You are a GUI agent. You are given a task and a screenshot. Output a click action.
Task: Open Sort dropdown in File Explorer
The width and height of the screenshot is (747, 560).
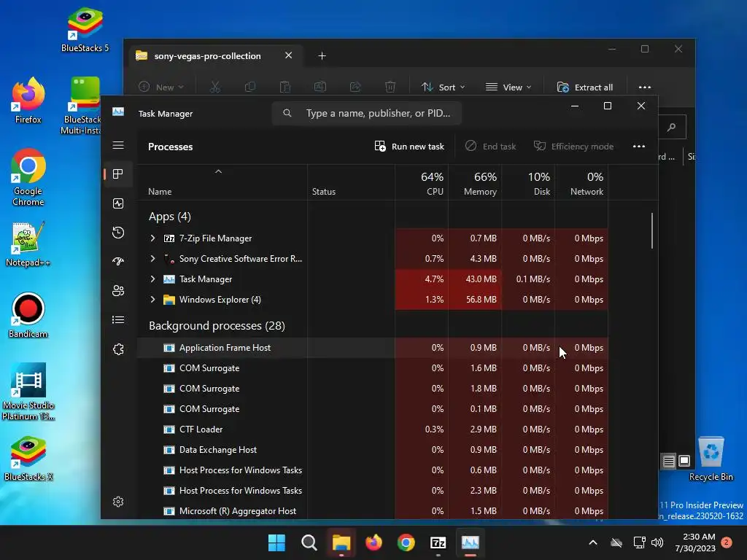(x=443, y=87)
